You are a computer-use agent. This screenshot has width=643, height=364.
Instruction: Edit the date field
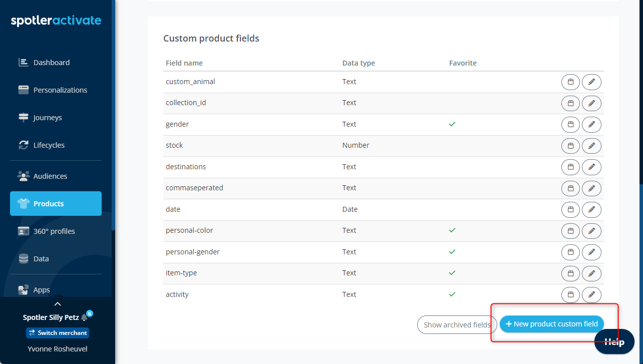pos(591,210)
